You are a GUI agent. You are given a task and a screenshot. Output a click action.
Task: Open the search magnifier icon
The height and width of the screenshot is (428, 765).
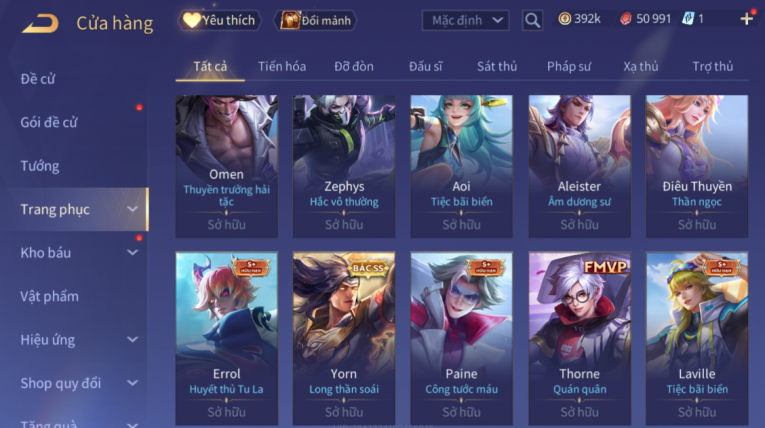(x=532, y=20)
